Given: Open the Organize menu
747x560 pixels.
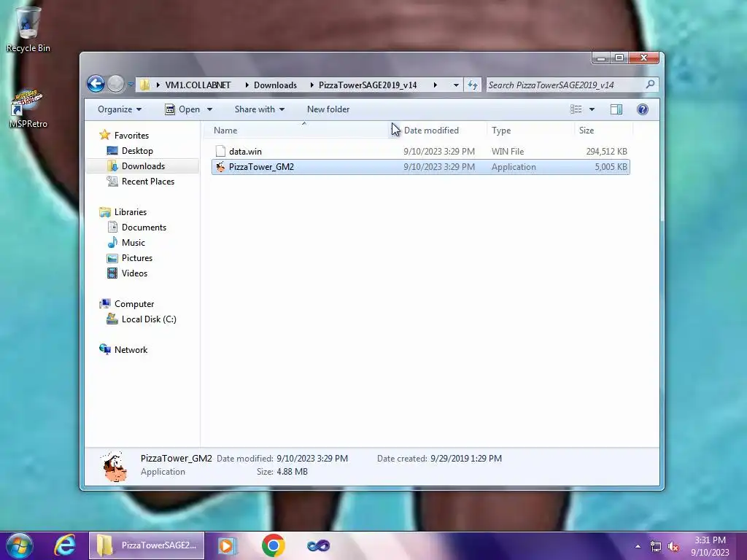Looking at the screenshot, I should pos(120,109).
